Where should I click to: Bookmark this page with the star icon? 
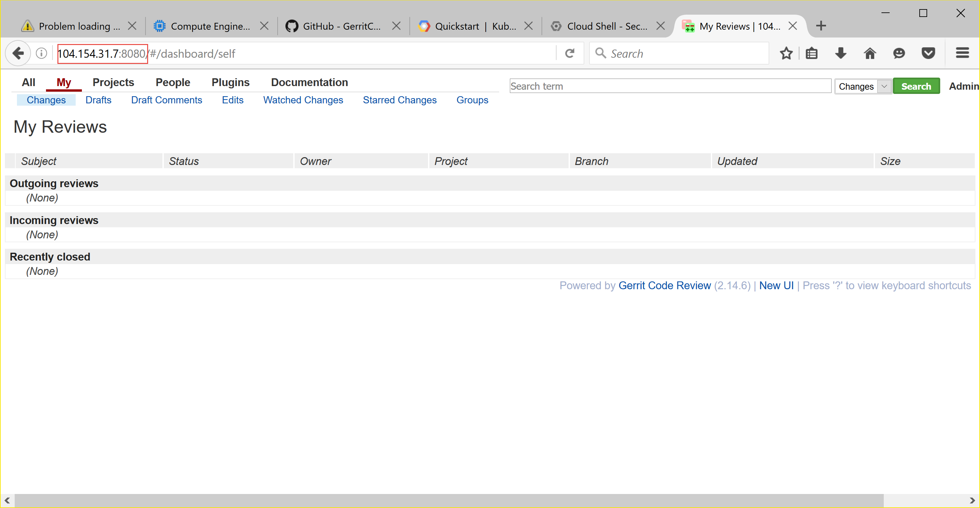[x=786, y=53]
